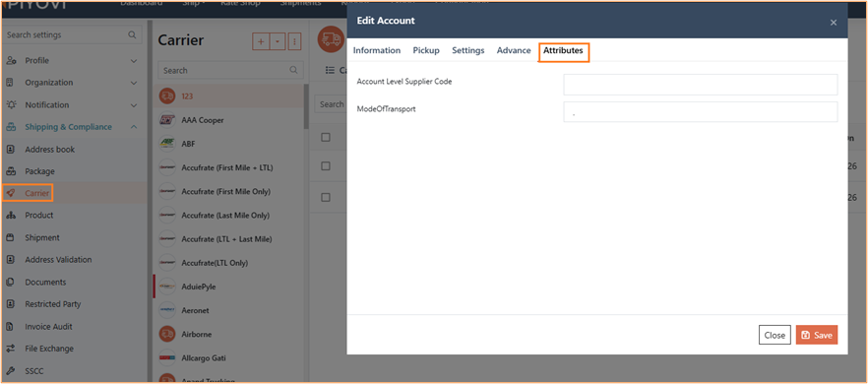Open Documents settings
The height and width of the screenshot is (384, 868).
[45, 282]
